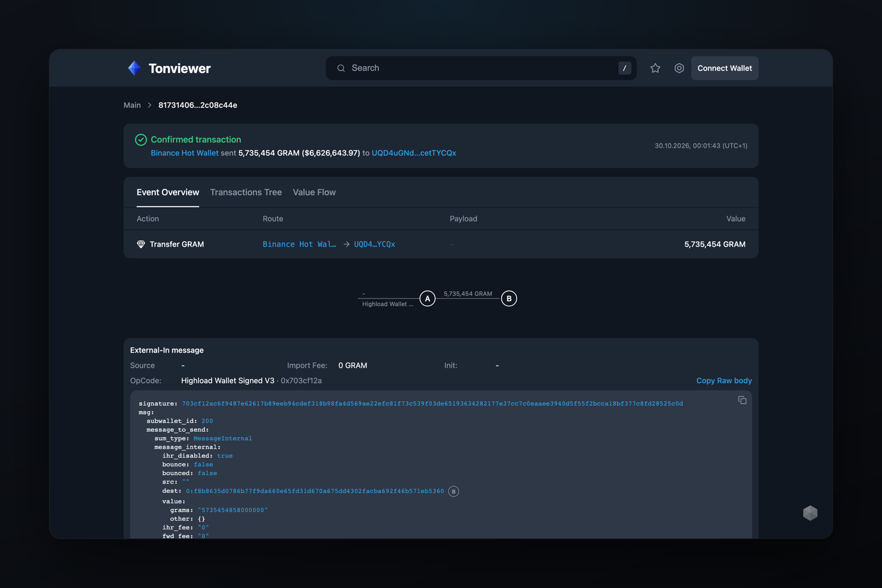
Task: Click the small B badge beside dest address
Action: point(453,491)
